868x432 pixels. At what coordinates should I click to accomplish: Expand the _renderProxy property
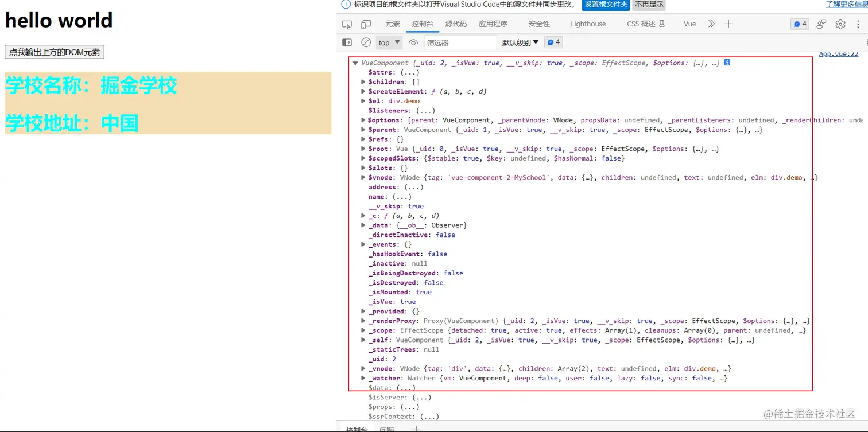coord(363,321)
